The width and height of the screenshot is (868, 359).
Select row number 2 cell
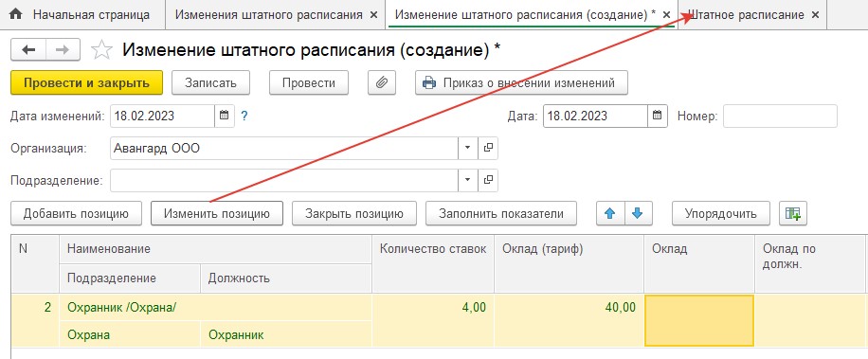coord(35,321)
